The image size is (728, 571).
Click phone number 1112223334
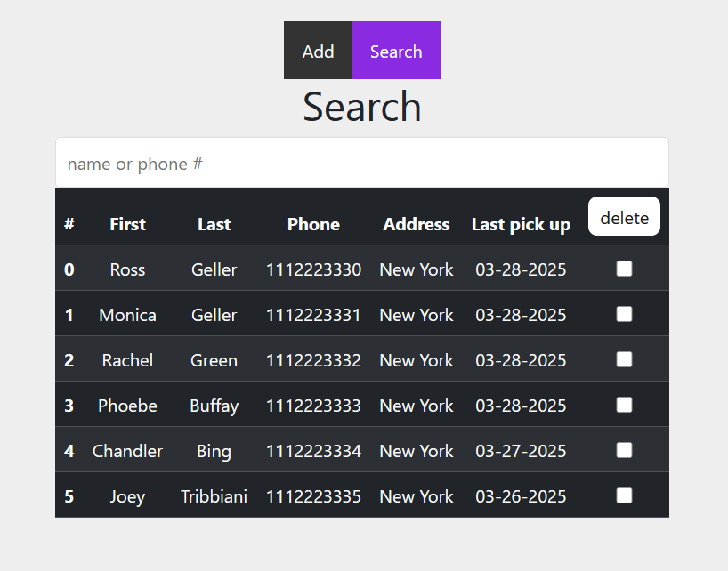pos(313,451)
